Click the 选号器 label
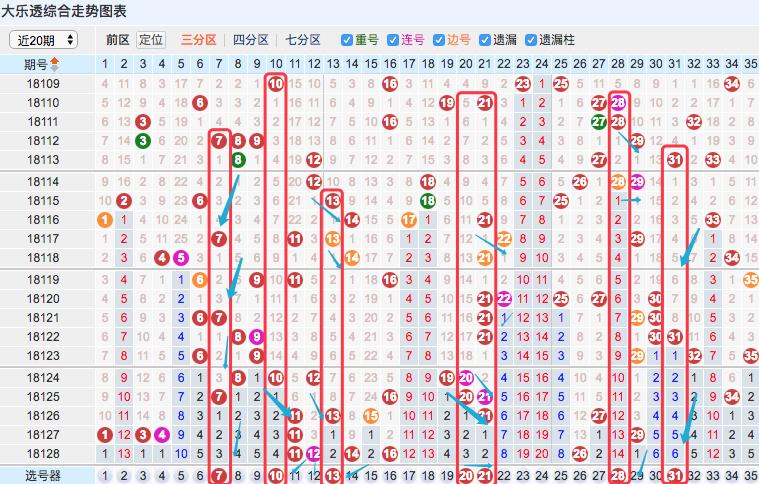The width and height of the screenshot is (759, 484). (x=44, y=476)
